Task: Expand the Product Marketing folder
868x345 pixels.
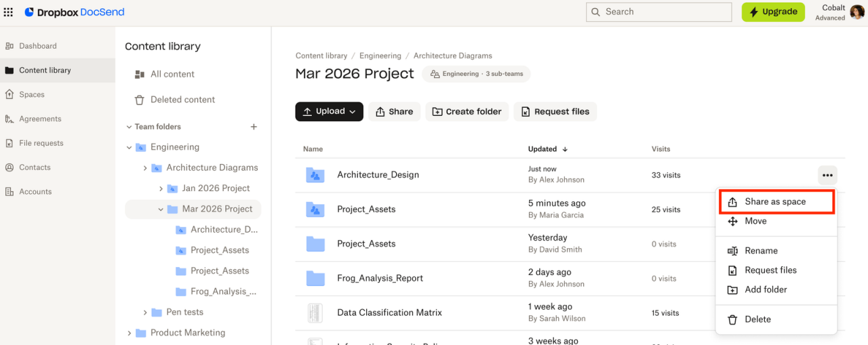Action: click(x=130, y=333)
